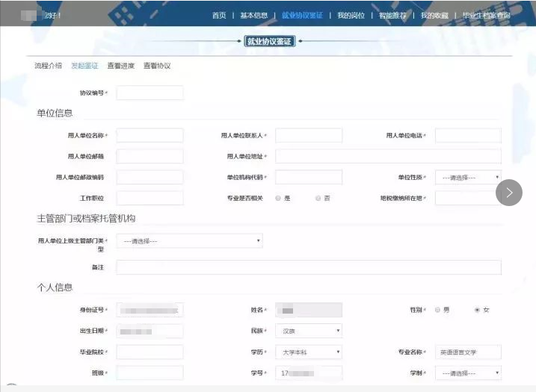The width and height of the screenshot is (536, 392).
Task: Expand the 学制 dropdown
Action: tap(468, 373)
